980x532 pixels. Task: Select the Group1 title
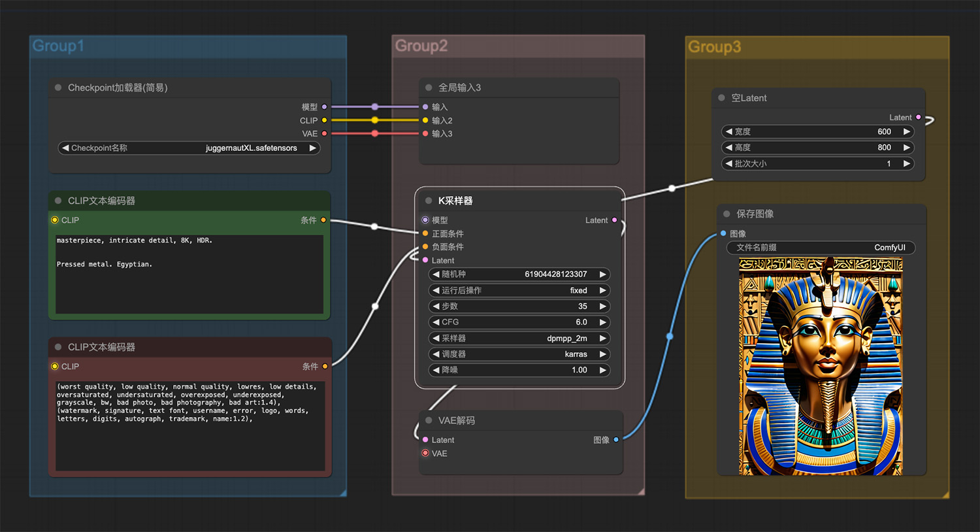pyautogui.click(x=58, y=46)
